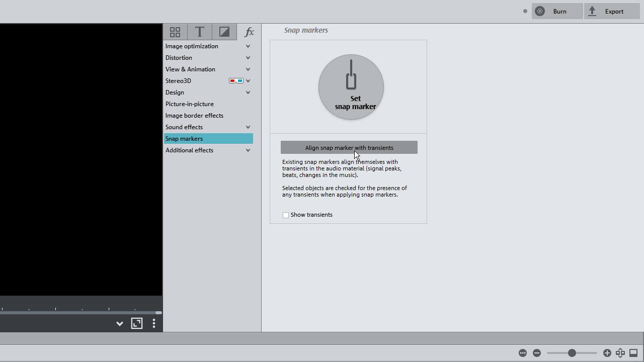Click the round Set snap marker button
The height and width of the screenshot is (362, 644).
(x=351, y=87)
